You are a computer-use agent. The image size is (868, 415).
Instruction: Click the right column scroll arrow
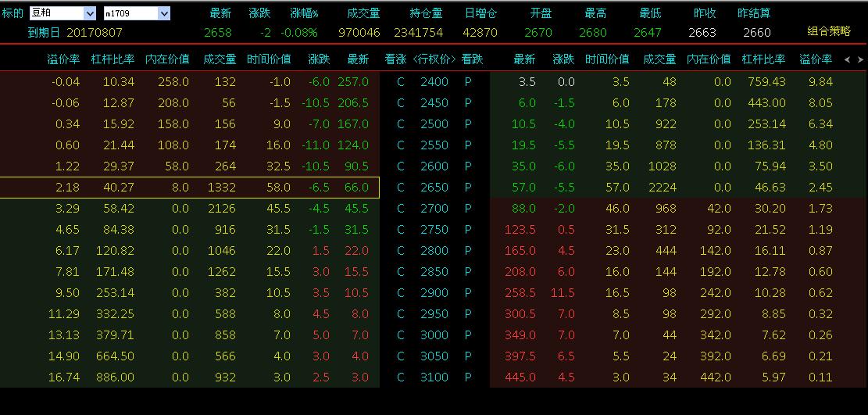point(860,59)
